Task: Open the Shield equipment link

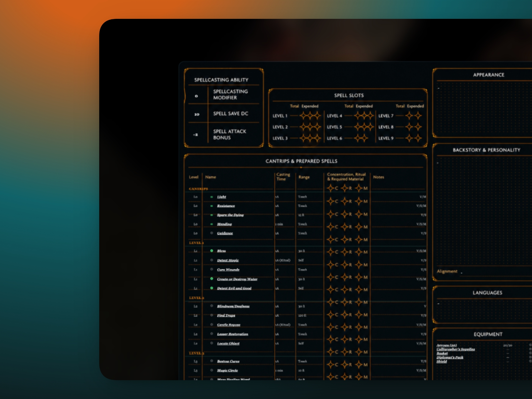Action: point(442,361)
